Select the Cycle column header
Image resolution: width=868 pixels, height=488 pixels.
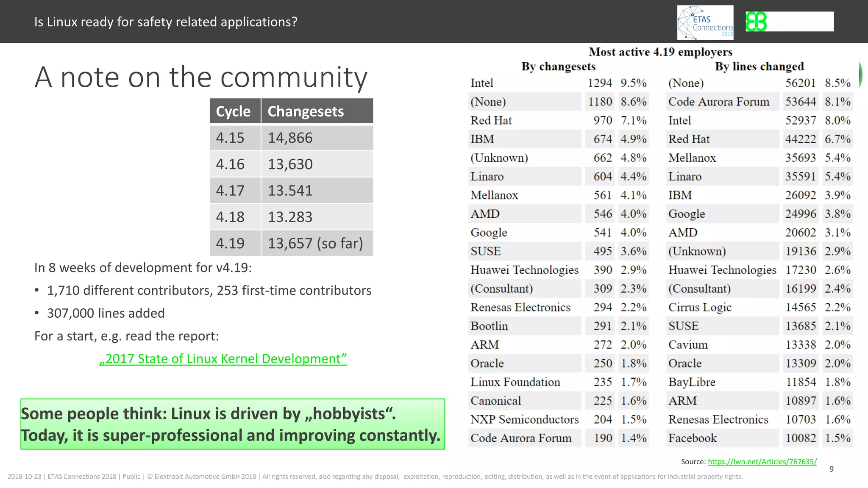(234, 111)
